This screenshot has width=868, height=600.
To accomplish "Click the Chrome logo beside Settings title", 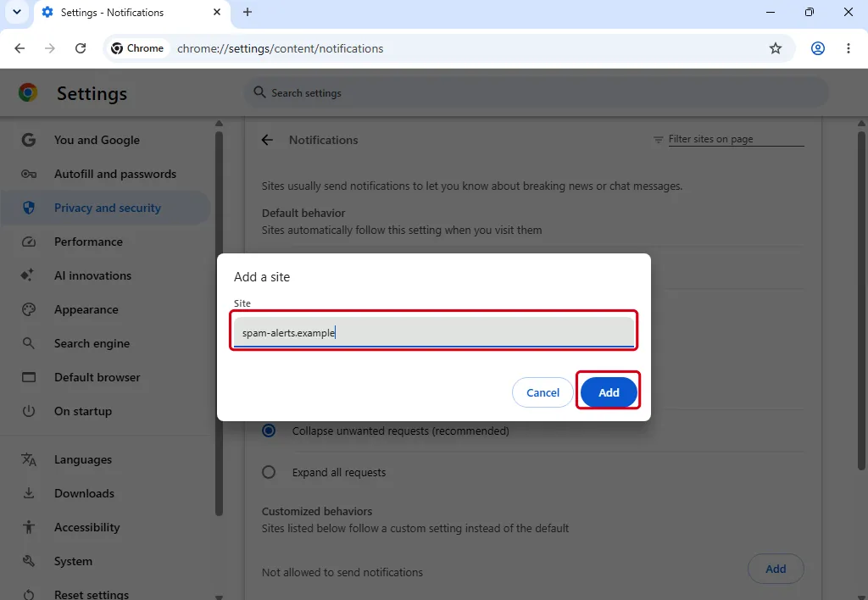I will tap(28, 93).
